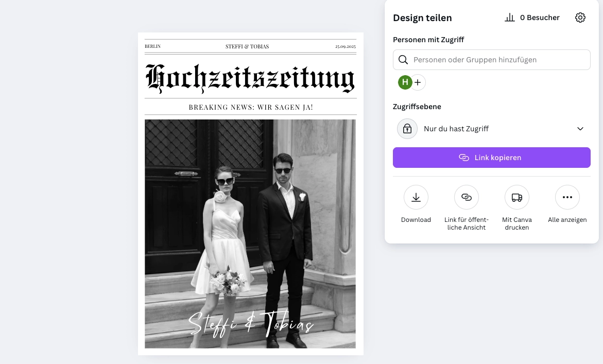603x364 pixels.
Task: Expand access level options via the chevron
Action: click(x=580, y=129)
